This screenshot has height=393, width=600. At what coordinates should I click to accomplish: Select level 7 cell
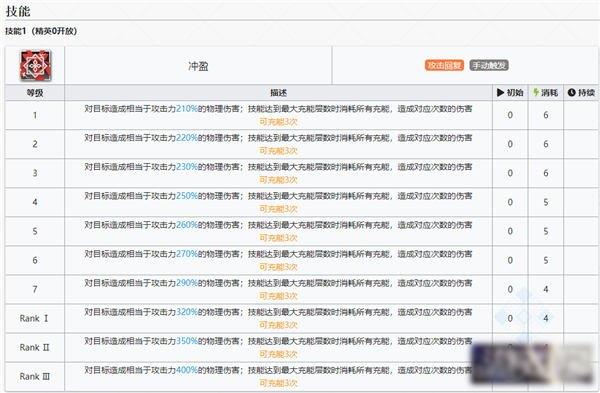coord(35,290)
